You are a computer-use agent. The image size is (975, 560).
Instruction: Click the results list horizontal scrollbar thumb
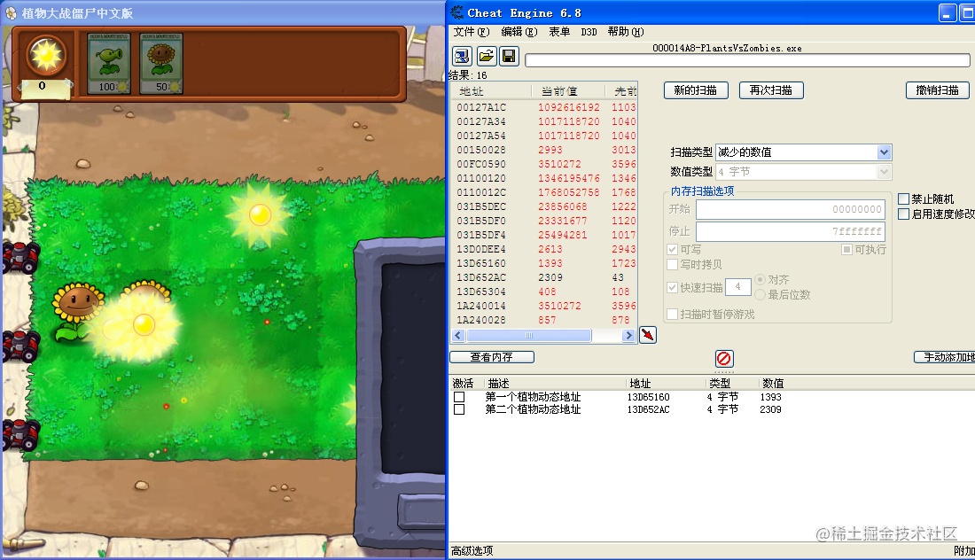(x=528, y=336)
